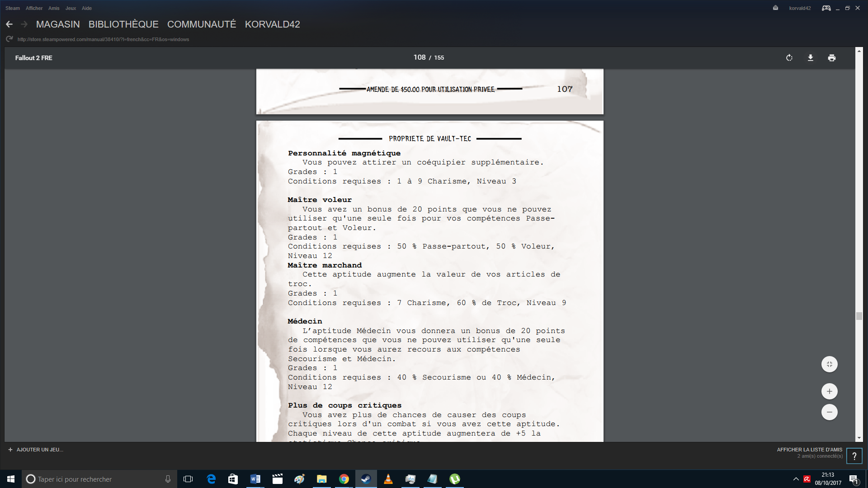
Task: Open the Afficher menu
Action: point(34,8)
